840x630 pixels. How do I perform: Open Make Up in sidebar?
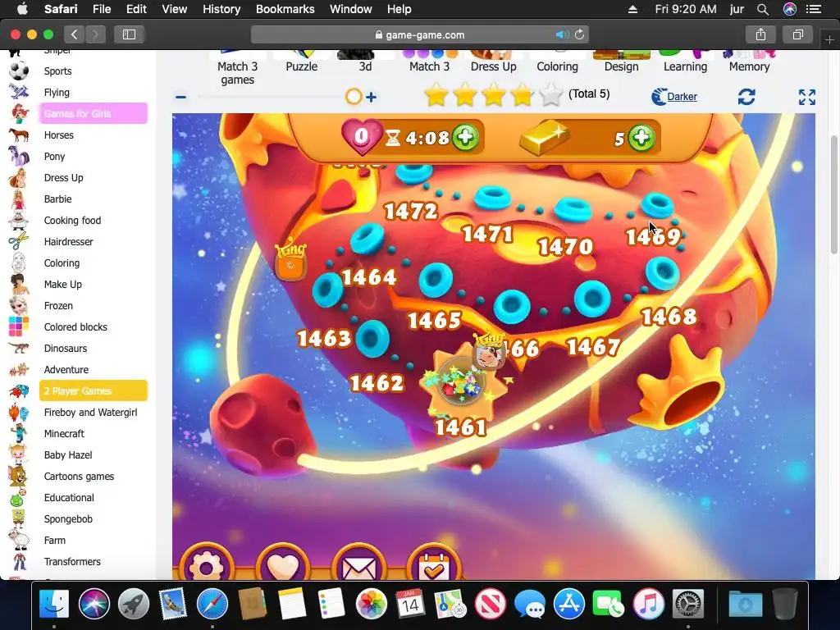[62, 285]
